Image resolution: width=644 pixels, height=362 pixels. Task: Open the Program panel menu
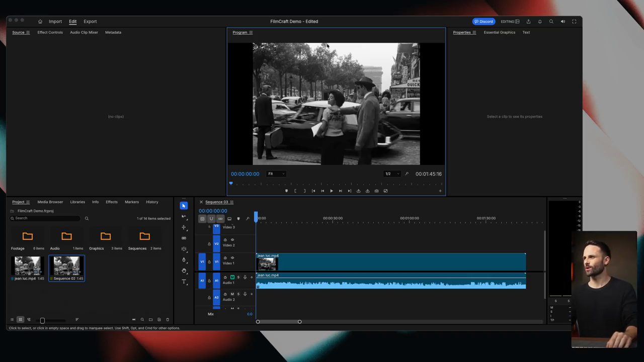tap(251, 33)
